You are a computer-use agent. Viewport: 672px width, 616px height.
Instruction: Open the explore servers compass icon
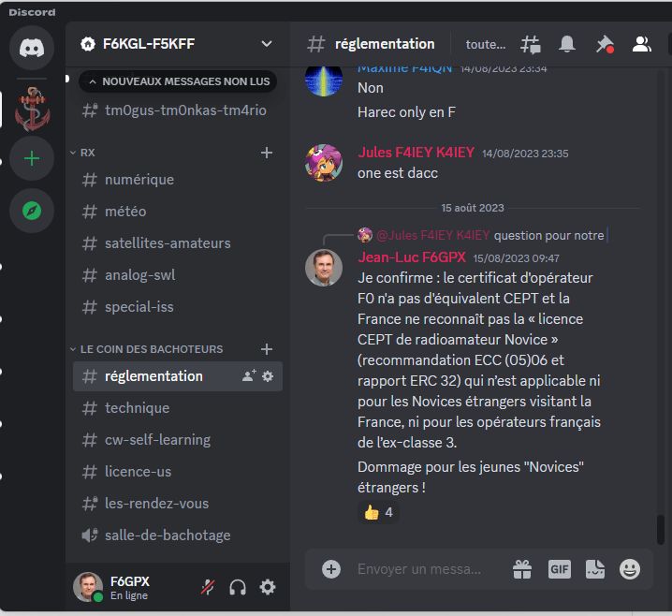[x=32, y=211]
